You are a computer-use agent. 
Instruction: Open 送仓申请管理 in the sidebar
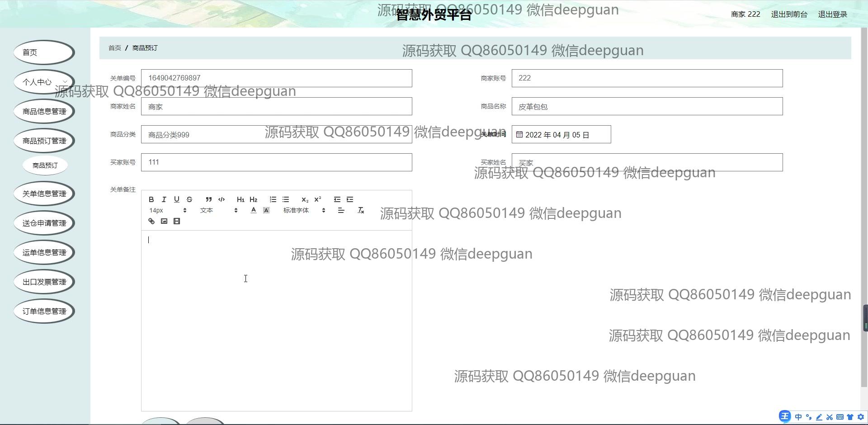(x=44, y=223)
